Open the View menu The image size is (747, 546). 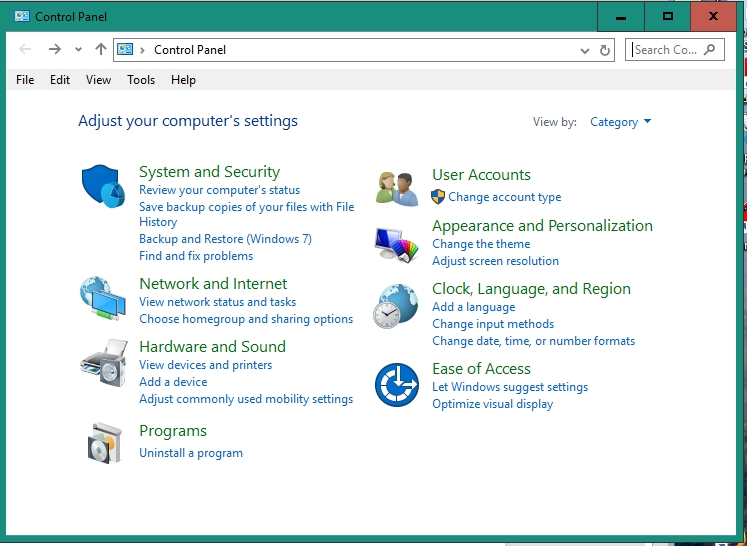(99, 80)
